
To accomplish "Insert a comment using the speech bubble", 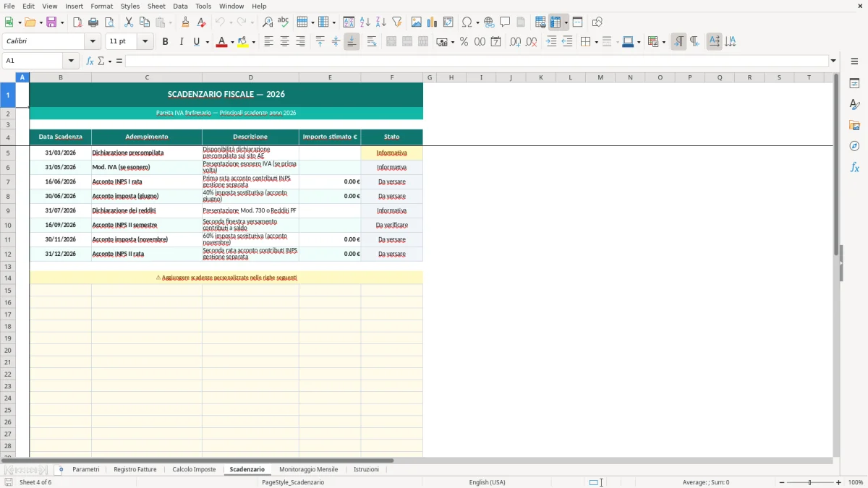I will pyautogui.click(x=506, y=22).
